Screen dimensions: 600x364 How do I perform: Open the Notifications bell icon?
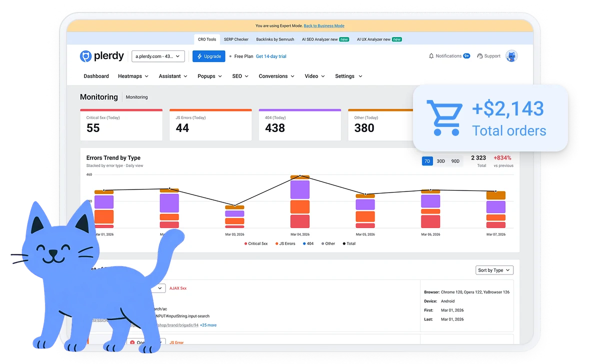click(x=431, y=56)
